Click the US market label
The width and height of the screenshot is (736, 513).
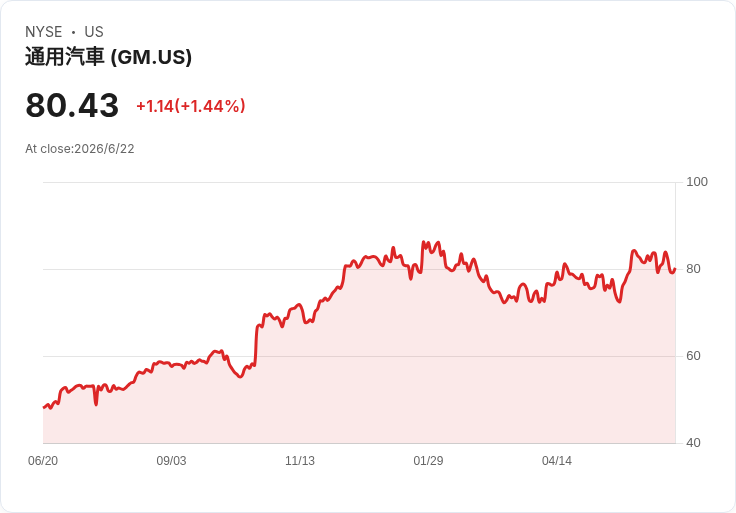coord(94,32)
